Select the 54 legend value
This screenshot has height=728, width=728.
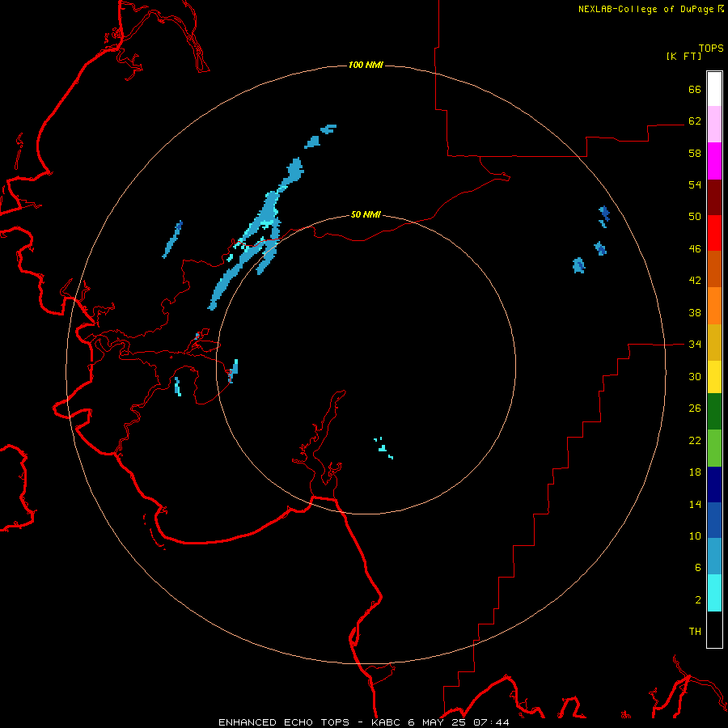coord(695,184)
